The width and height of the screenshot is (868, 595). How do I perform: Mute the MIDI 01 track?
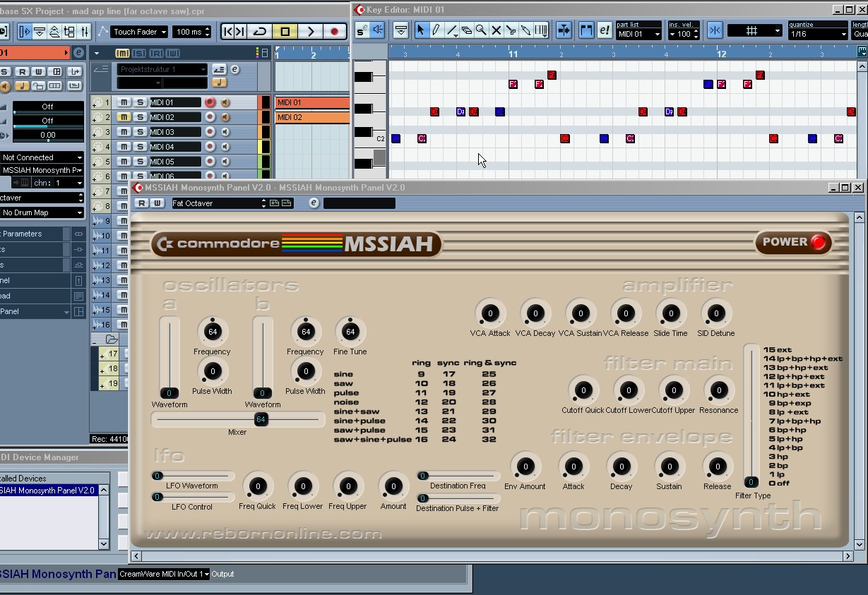(124, 102)
